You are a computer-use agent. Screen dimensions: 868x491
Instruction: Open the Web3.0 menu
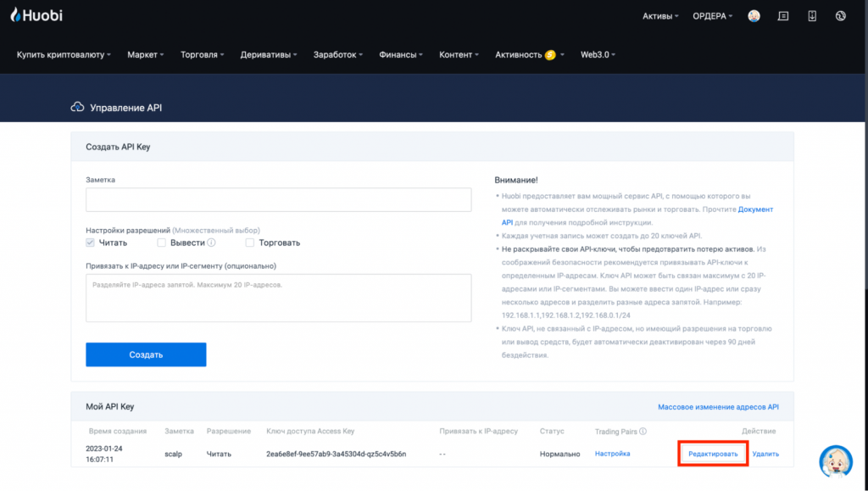pos(598,54)
